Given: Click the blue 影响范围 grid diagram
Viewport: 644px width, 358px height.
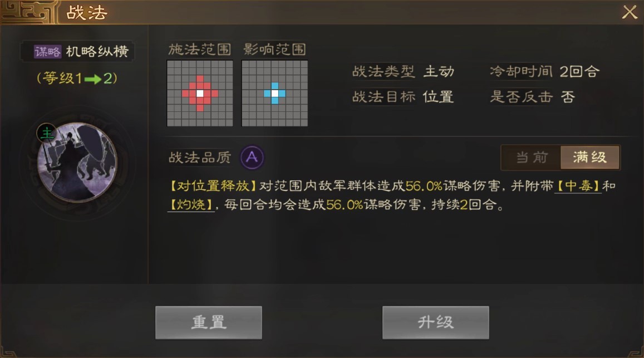Looking at the screenshot, I should (274, 94).
